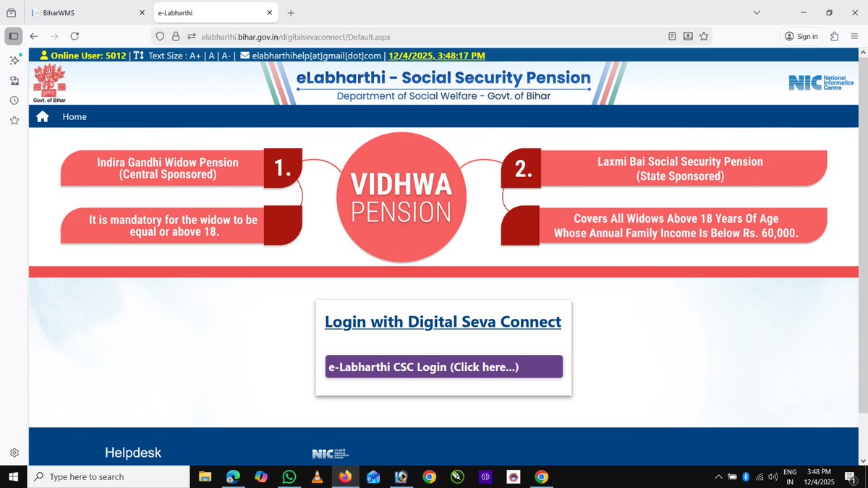The image size is (868, 488).
Task: Click the Login with Digital Seva Connect heading
Action: tap(443, 322)
